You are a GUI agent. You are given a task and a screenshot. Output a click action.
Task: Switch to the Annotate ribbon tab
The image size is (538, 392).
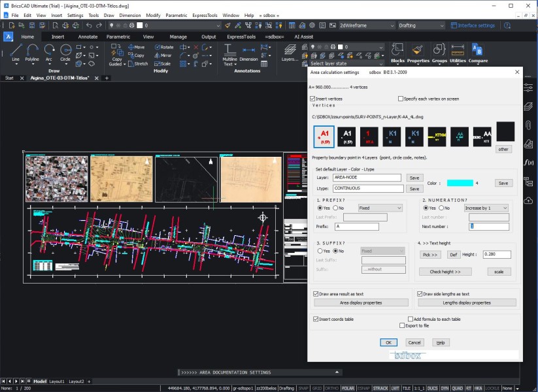coord(88,37)
